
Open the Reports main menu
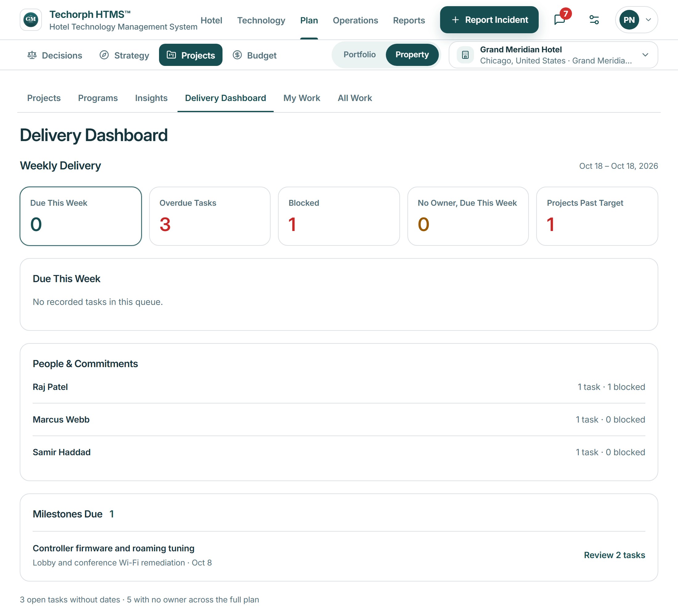409,21
